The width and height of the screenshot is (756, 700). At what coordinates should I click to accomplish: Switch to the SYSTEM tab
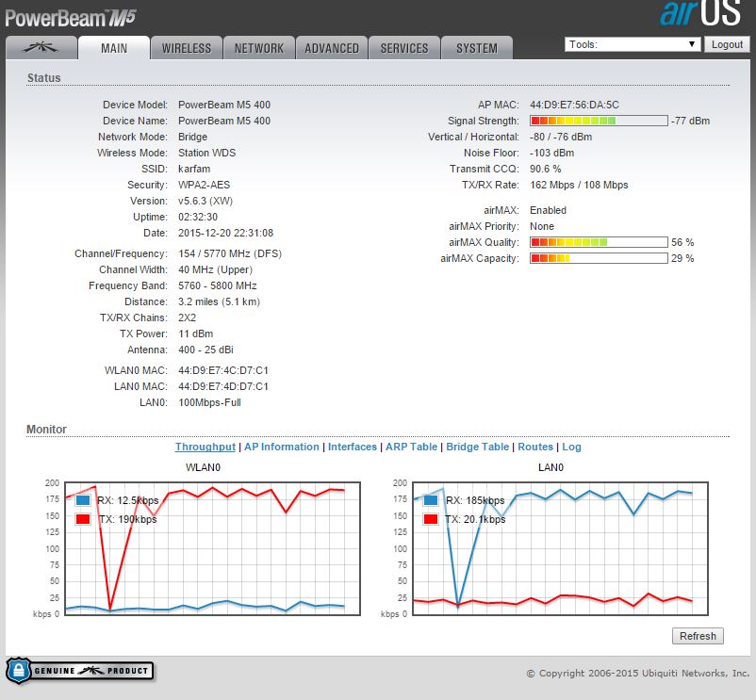tap(477, 48)
